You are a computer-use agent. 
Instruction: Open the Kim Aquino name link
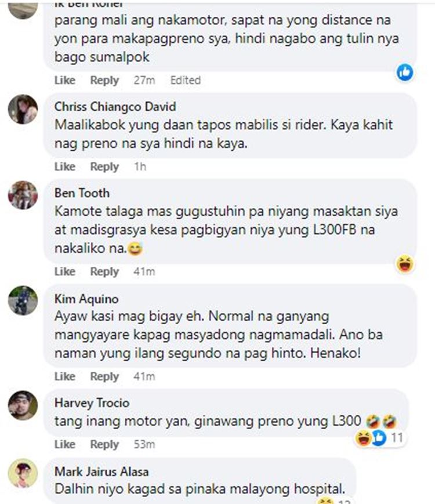click(86, 299)
